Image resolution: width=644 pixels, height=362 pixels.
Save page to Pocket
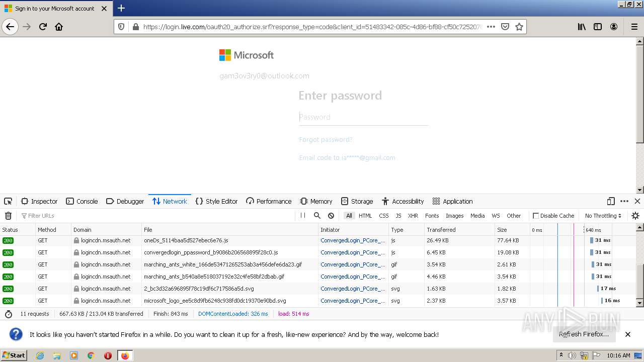505,27
